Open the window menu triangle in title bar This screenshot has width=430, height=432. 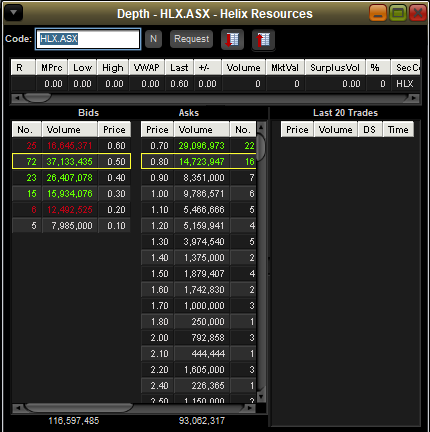click(x=13, y=13)
